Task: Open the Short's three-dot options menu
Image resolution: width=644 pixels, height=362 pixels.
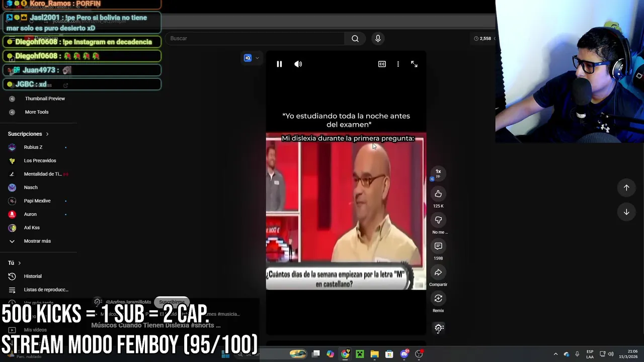Action: pyautogui.click(x=398, y=64)
